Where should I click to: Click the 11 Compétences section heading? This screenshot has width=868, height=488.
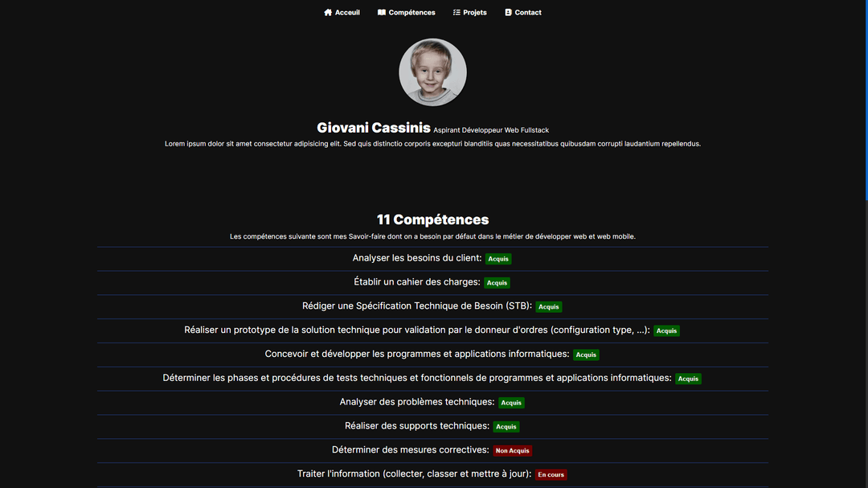point(432,219)
